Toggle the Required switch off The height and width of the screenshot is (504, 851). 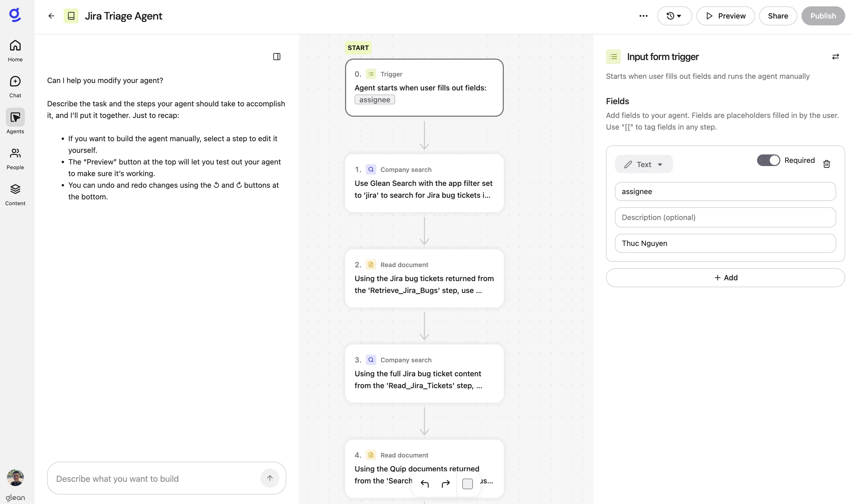pyautogui.click(x=768, y=160)
